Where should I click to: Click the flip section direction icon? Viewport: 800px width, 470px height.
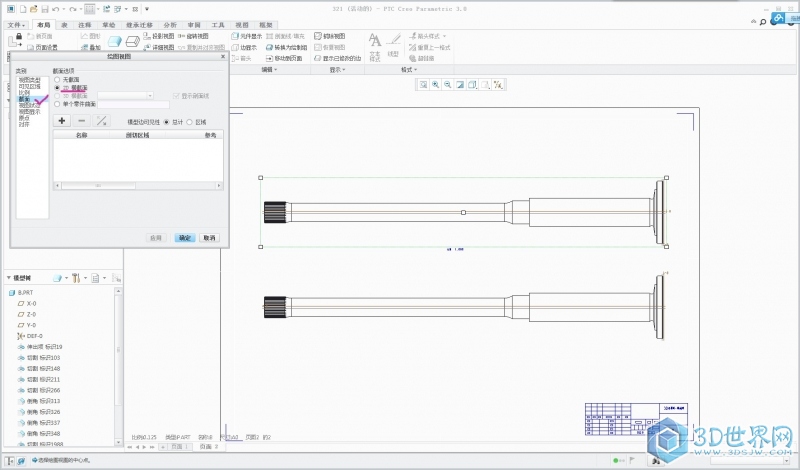101,120
